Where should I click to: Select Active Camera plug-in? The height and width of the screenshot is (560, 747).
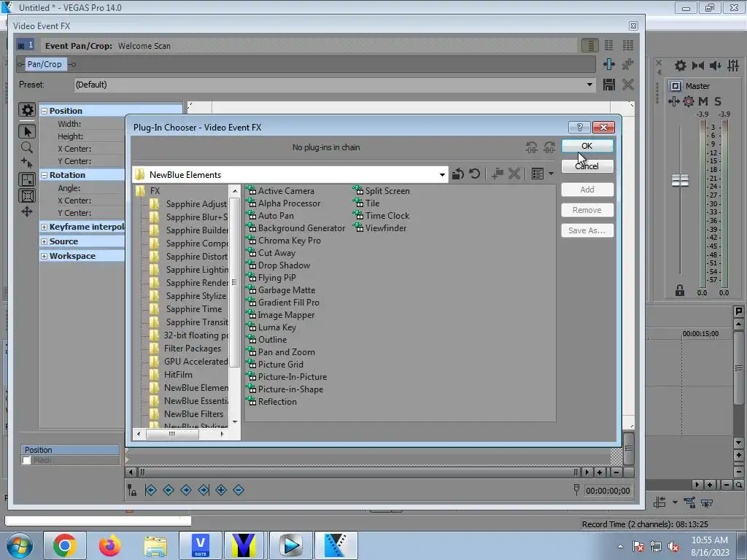[280, 191]
